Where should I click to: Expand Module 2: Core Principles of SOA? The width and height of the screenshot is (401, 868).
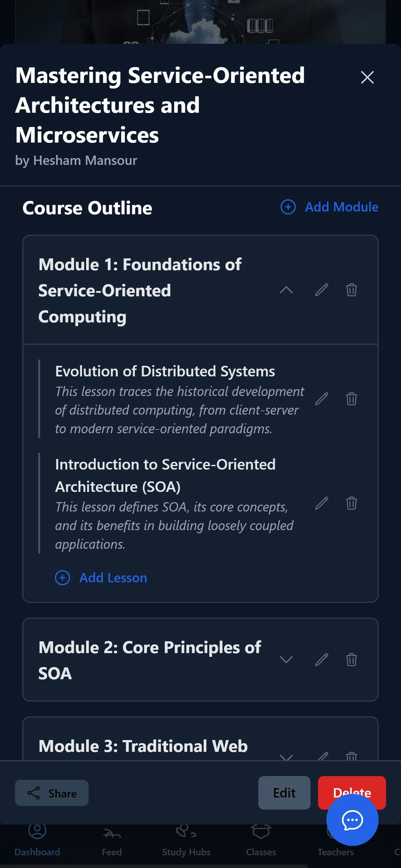[x=286, y=659]
